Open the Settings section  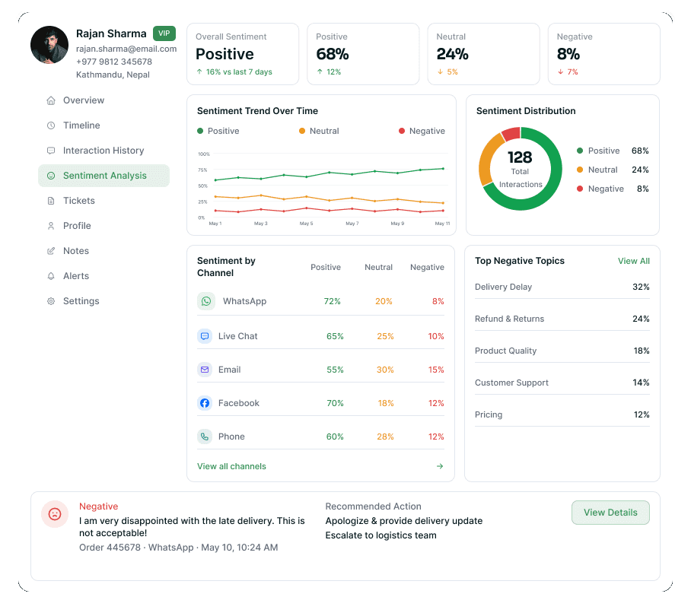(104, 301)
